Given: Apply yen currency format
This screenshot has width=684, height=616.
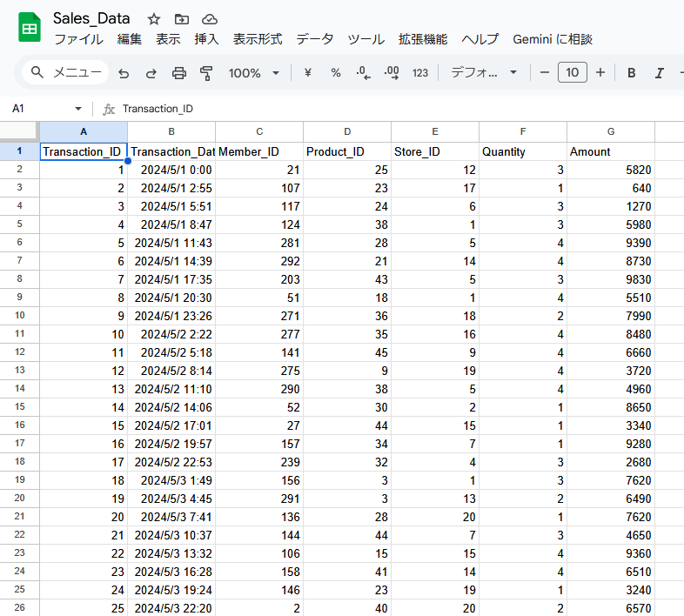Looking at the screenshot, I should point(308,73).
